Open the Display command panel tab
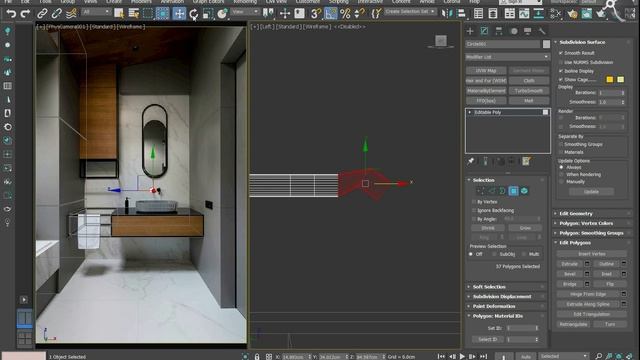Image resolution: width=640 pixels, height=360 pixels. tap(528, 31)
